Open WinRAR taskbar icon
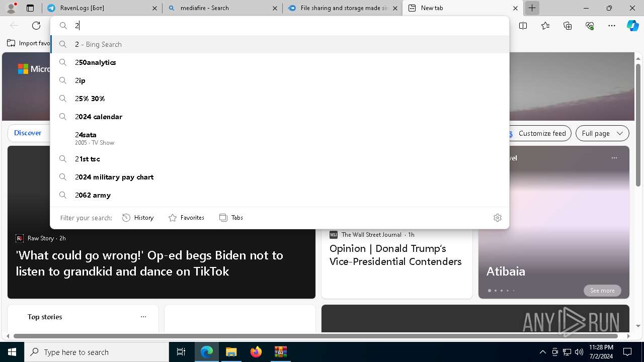The width and height of the screenshot is (644, 362). point(280,352)
